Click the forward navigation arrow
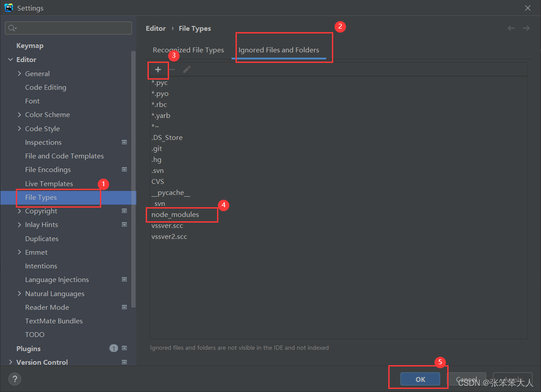The height and width of the screenshot is (392, 541). click(x=526, y=28)
